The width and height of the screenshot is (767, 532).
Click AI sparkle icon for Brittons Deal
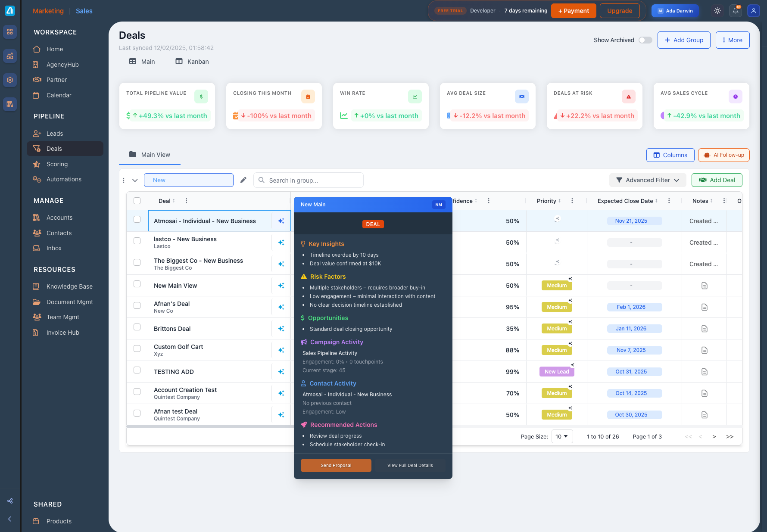click(x=281, y=329)
